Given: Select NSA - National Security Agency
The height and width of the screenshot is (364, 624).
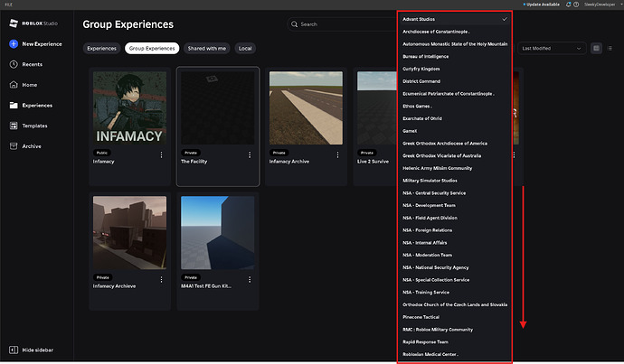Looking at the screenshot, I should pyautogui.click(x=455, y=267).
